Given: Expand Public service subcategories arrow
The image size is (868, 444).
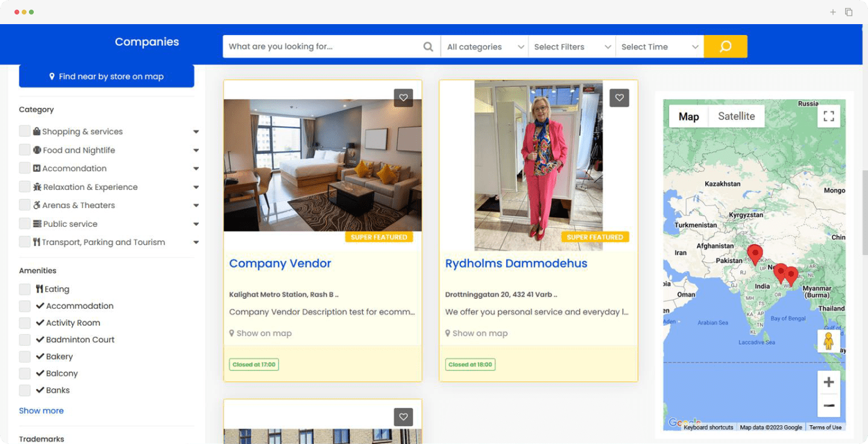Looking at the screenshot, I should [196, 224].
